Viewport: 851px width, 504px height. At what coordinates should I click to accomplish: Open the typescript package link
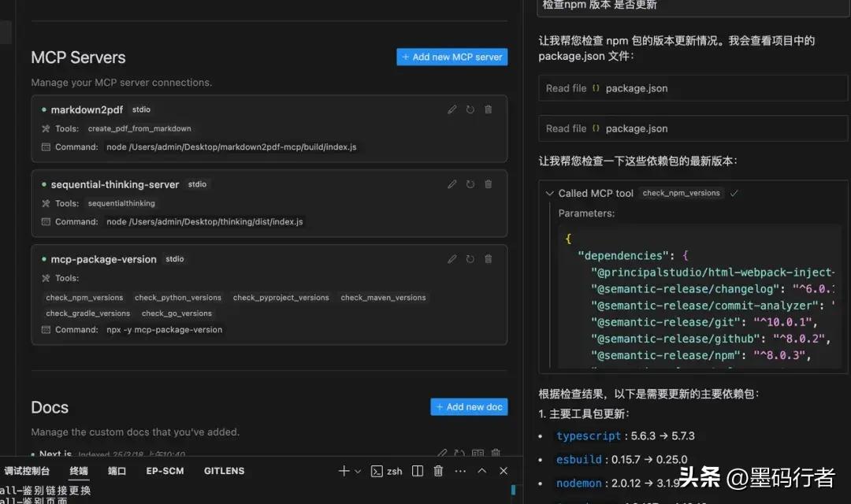[x=589, y=435]
